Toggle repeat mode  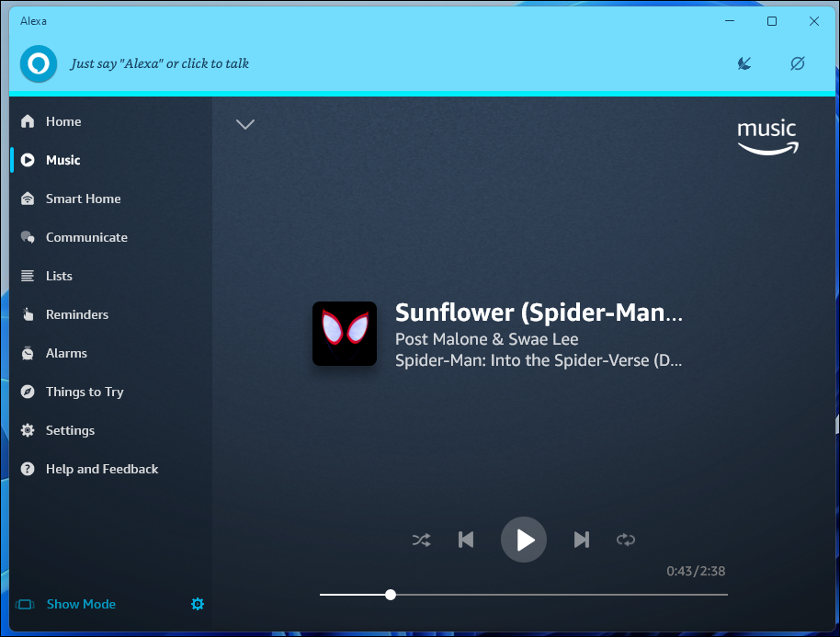click(x=625, y=540)
